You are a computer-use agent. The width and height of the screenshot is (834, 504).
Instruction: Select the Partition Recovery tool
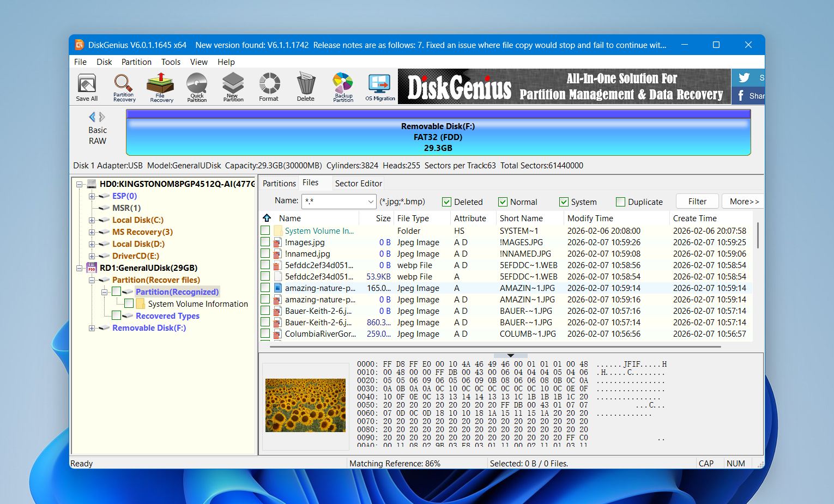(x=123, y=86)
